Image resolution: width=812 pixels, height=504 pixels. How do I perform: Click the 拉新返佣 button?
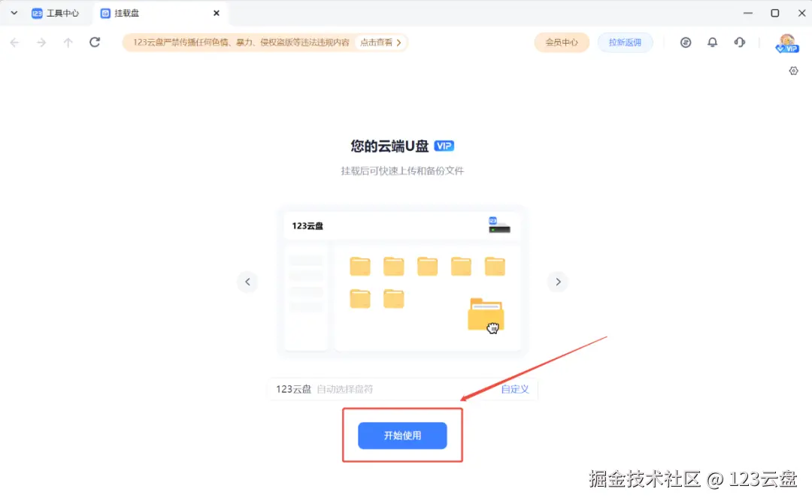coord(625,42)
